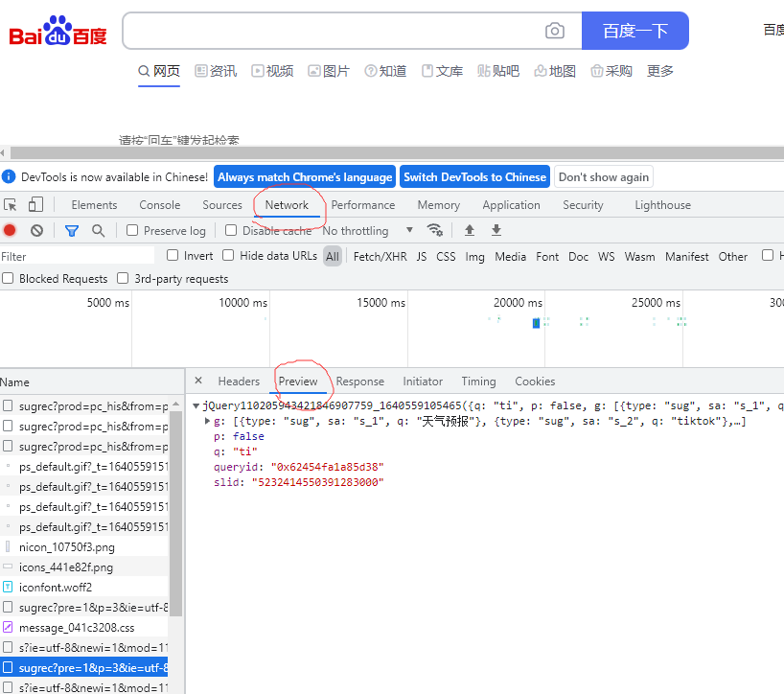Image resolution: width=784 pixels, height=694 pixels.
Task: Expand the jQuery response root object
Action: pos(196,406)
